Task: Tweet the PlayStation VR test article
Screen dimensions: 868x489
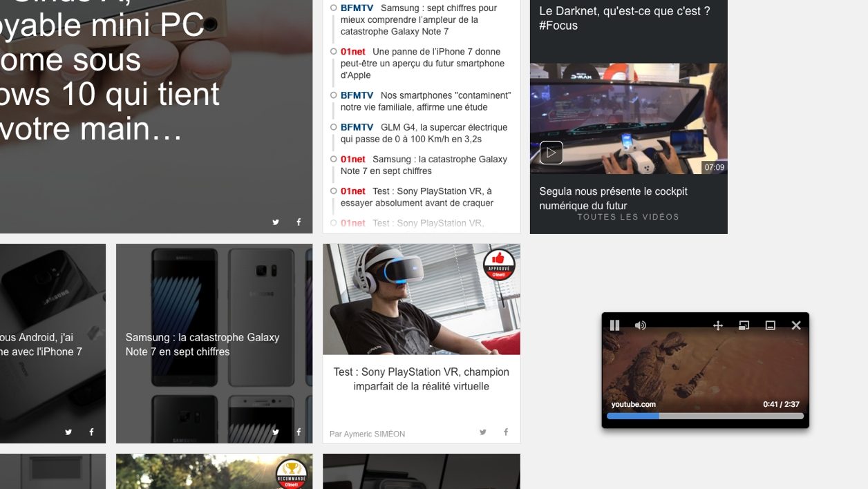Action: pyautogui.click(x=483, y=432)
